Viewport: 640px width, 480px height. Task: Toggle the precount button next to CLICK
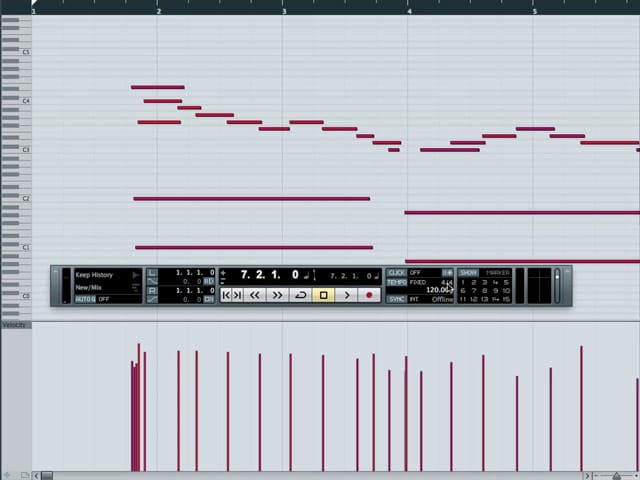tap(448, 273)
